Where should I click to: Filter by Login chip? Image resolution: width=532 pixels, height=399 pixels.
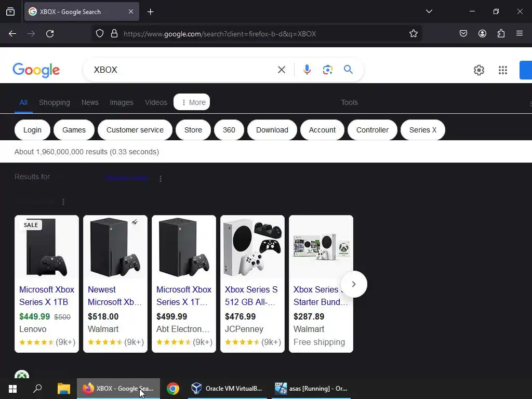[32, 130]
